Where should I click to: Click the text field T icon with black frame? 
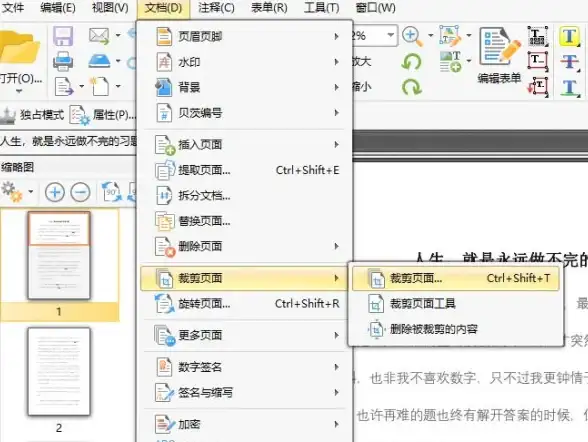538,36
